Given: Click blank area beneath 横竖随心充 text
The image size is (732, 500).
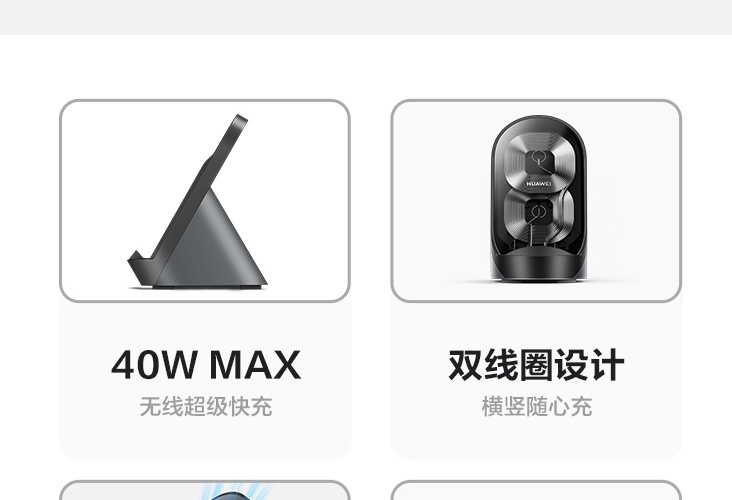Looking at the screenshot, I should click(x=536, y=439).
